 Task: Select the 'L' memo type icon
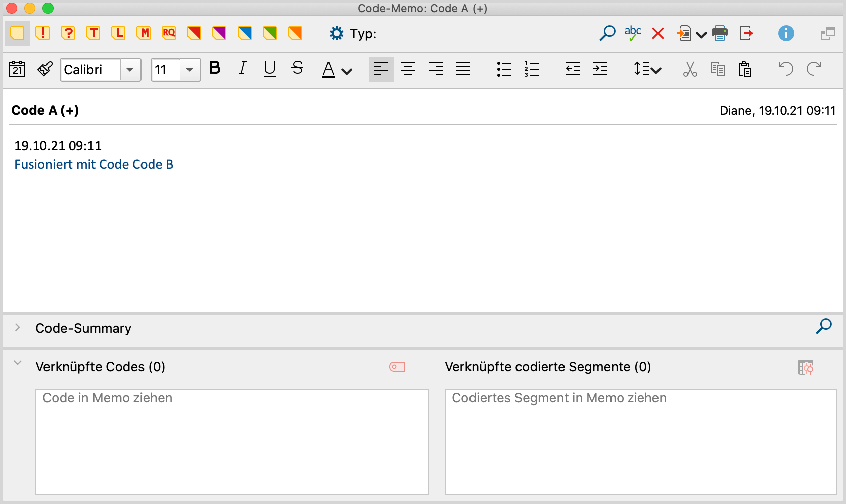coord(118,34)
